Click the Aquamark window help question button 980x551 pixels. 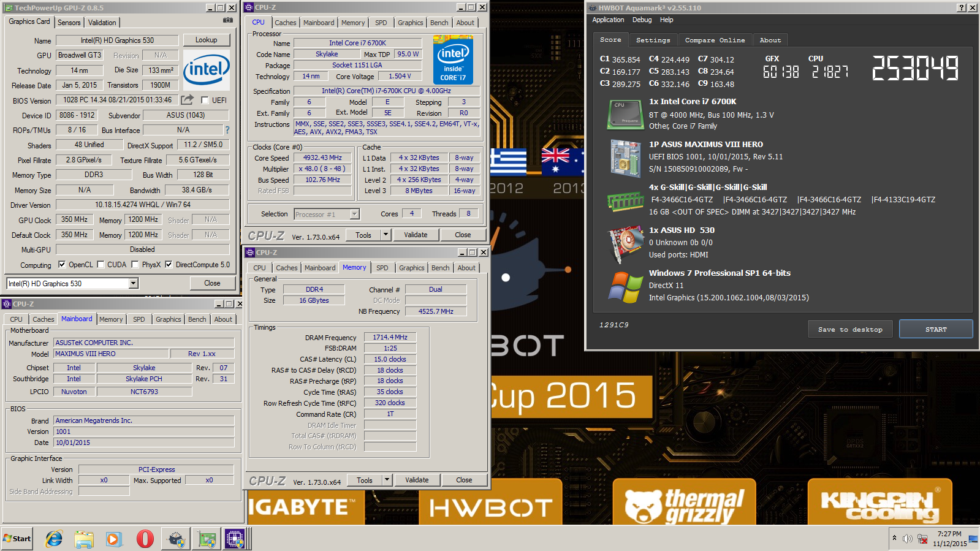coord(961,8)
